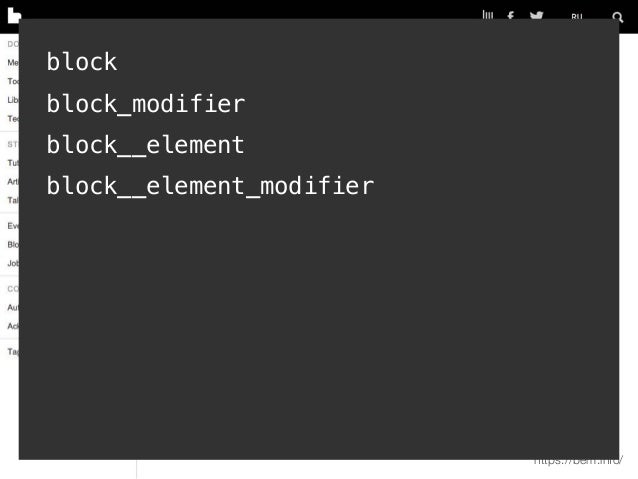Open the Methodology sidebar item
Image resolution: width=638 pixels, height=479 pixels.
click(x=13, y=63)
